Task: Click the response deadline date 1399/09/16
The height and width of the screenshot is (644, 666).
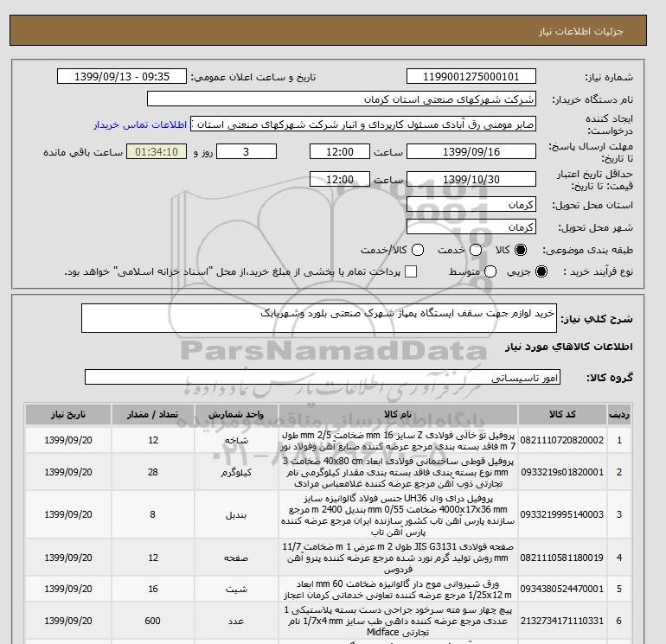Action: pyautogui.click(x=471, y=151)
